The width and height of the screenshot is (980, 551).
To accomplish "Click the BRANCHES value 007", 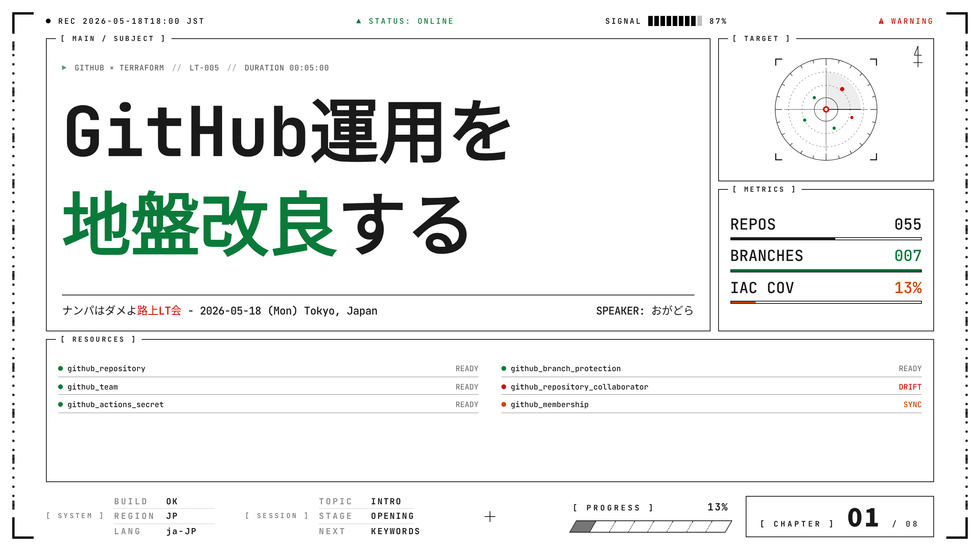I will pos(908,256).
